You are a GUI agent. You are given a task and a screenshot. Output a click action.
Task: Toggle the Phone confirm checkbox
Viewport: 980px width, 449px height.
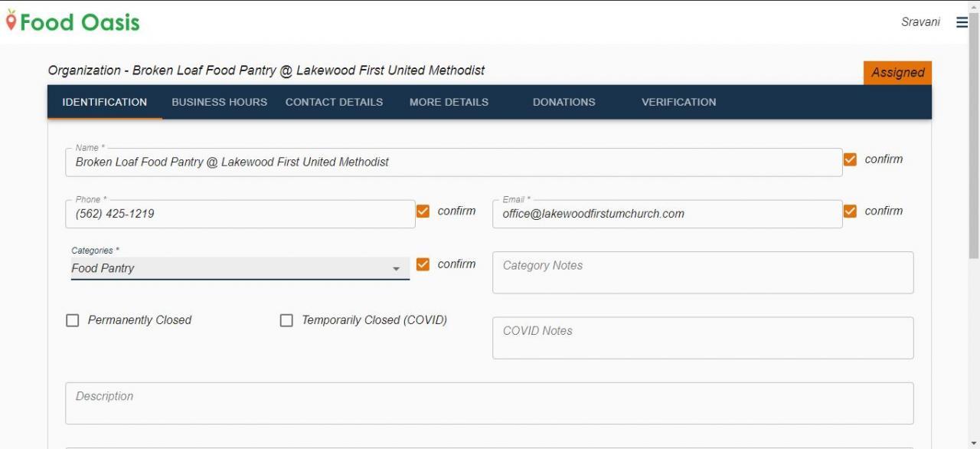[423, 211]
